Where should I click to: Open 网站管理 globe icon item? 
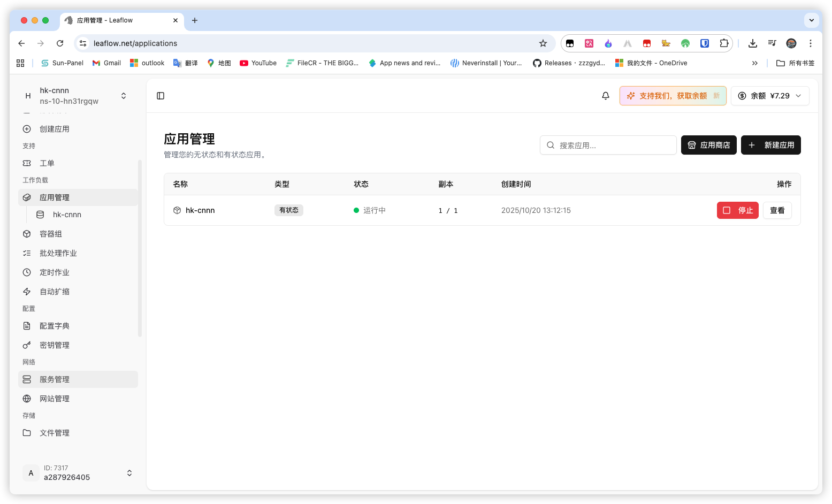tap(27, 399)
